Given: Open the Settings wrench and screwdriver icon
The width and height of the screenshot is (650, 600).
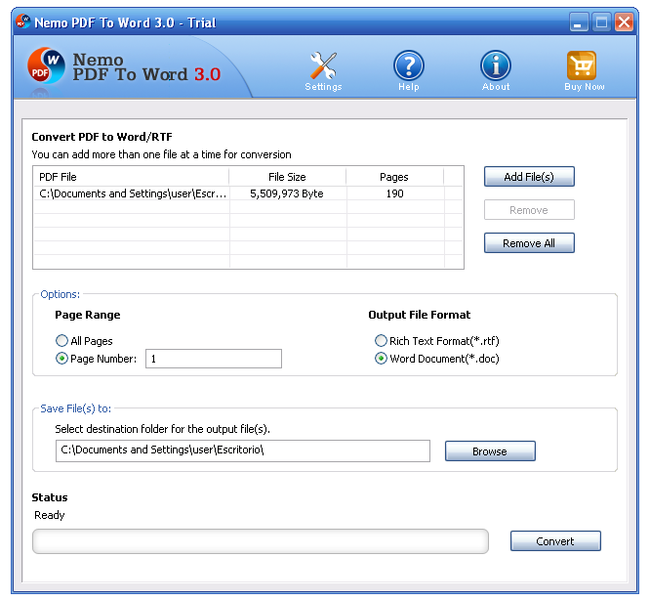Looking at the screenshot, I should click(323, 66).
